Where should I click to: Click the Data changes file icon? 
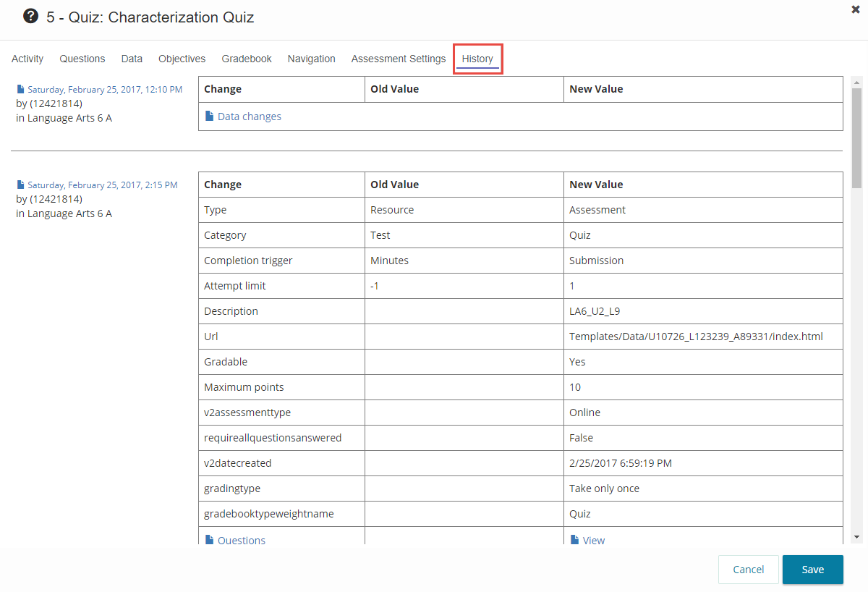tap(209, 117)
